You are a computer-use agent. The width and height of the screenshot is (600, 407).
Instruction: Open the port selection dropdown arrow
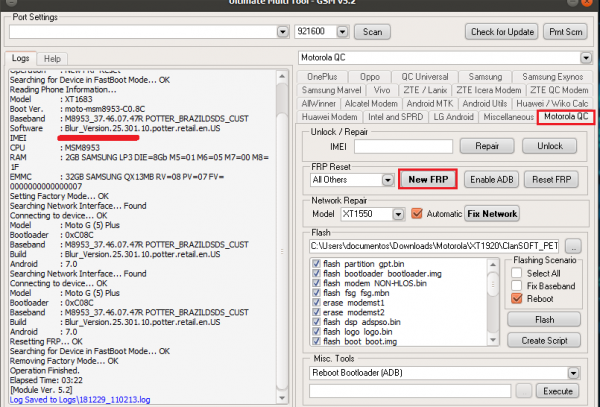(283, 32)
